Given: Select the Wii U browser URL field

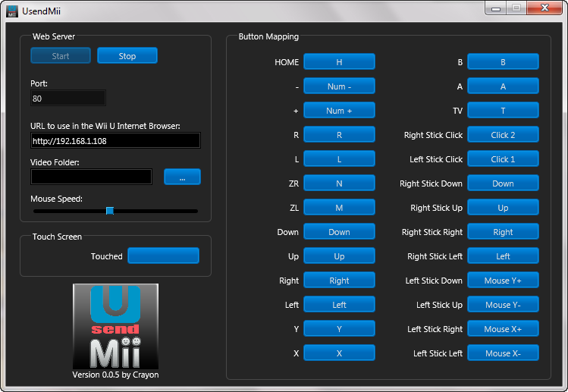Looking at the screenshot, I should 115,140.
